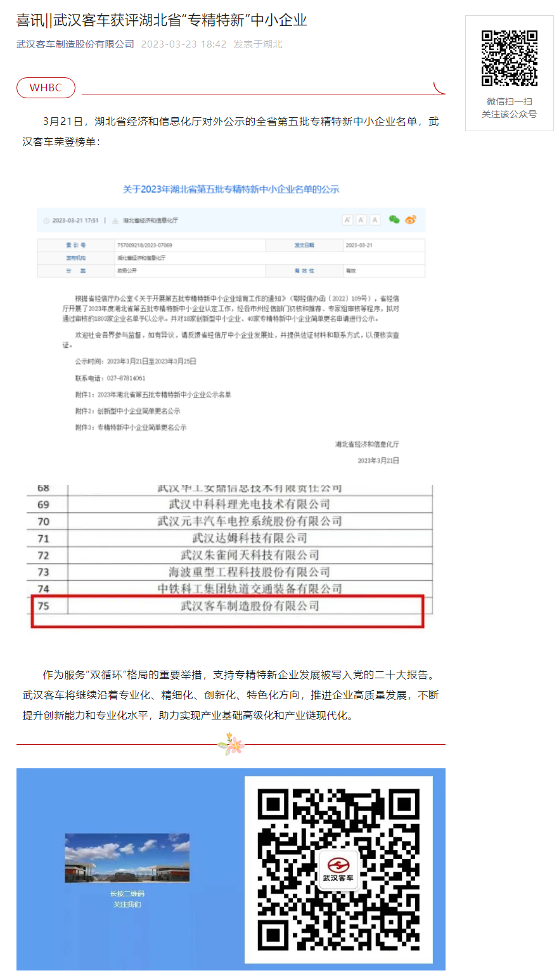Click the WeChat share icon in notice screenshot

[x=394, y=219]
